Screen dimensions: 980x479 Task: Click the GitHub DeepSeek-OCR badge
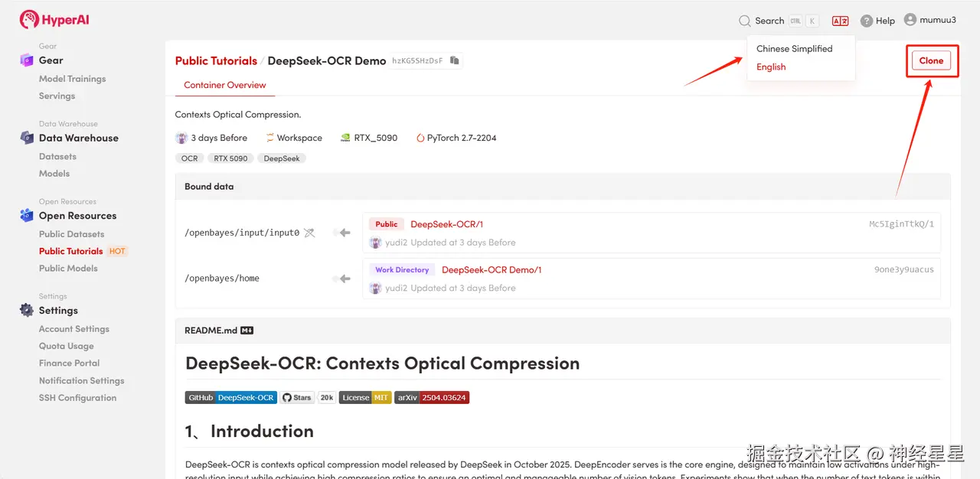[x=230, y=398]
